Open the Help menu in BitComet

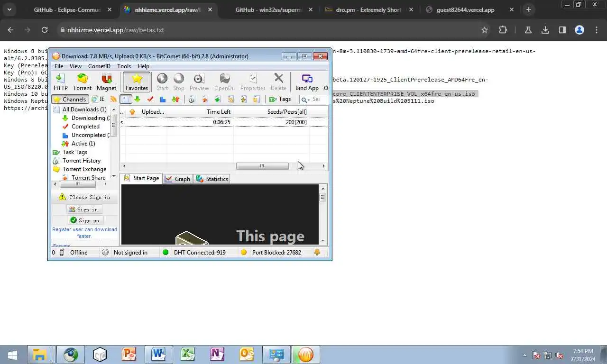tap(143, 66)
